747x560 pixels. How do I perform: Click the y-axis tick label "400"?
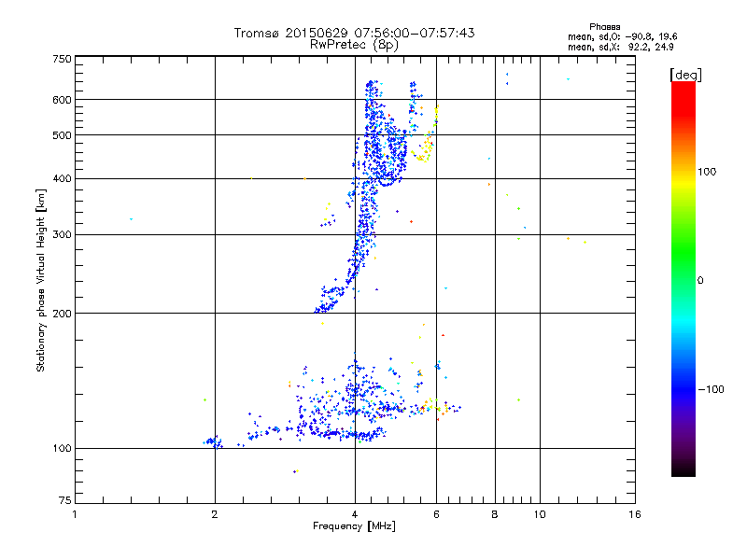click(62, 178)
